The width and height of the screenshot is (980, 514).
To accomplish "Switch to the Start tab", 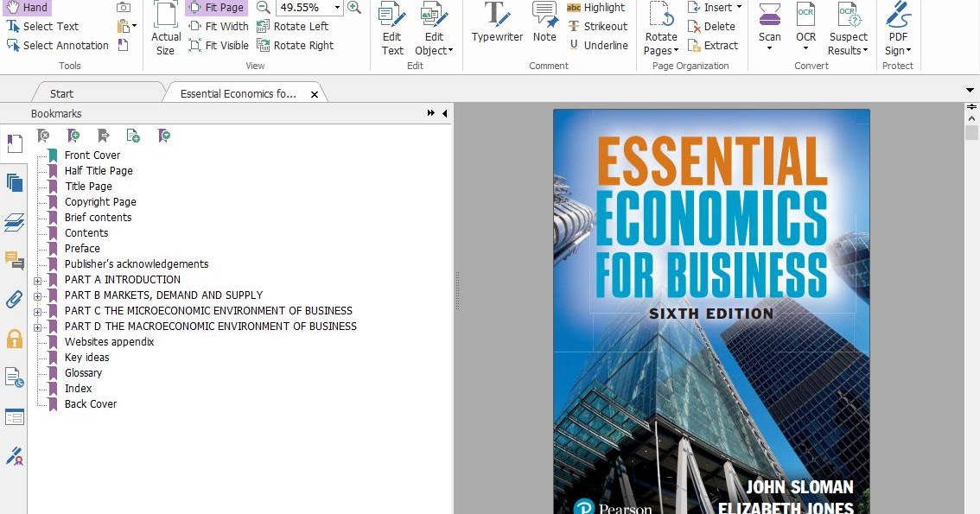I will point(61,93).
